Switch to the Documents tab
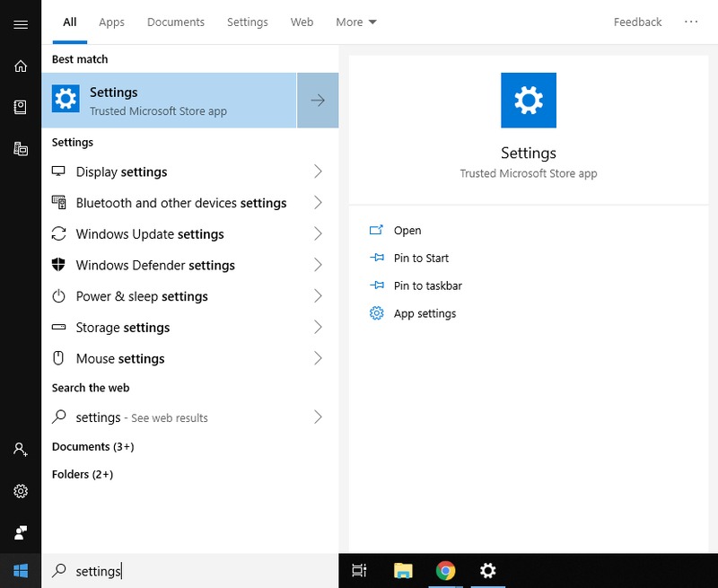The image size is (718, 588). [176, 22]
